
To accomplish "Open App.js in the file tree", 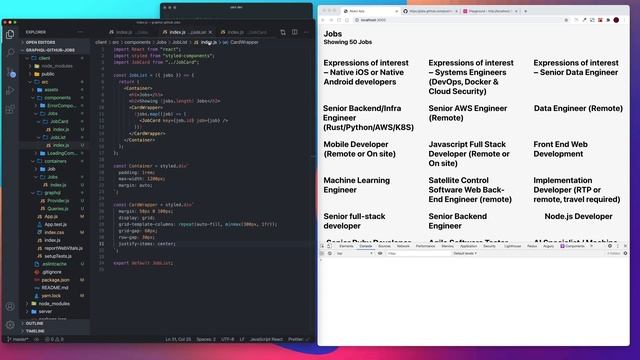I will (51, 216).
